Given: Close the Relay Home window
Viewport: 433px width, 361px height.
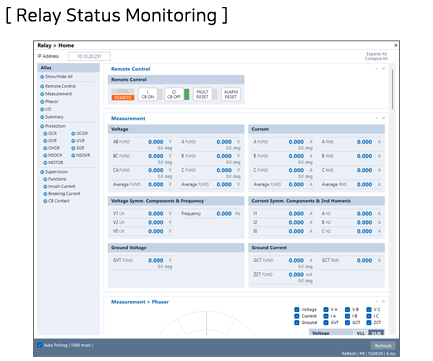Looking at the screenshot, I should pos(396,45).
